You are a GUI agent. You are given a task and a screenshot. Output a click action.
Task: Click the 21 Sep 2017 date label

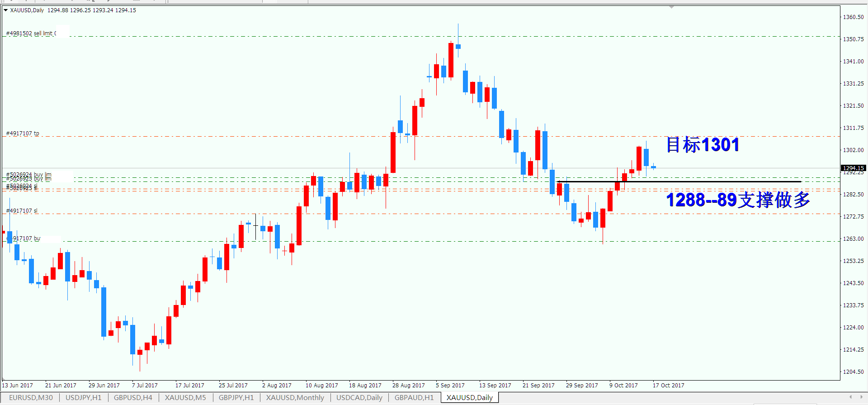(538, 386)
